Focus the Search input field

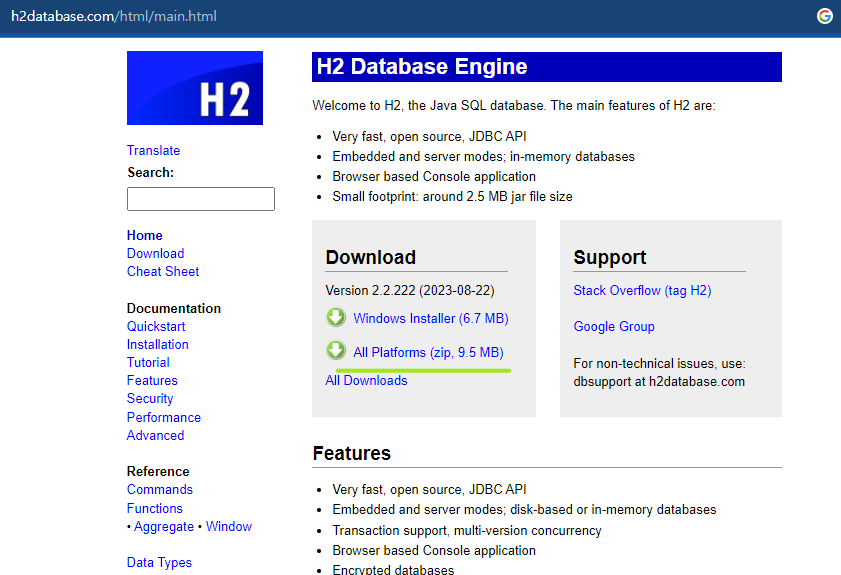click(x=201, y=199)
